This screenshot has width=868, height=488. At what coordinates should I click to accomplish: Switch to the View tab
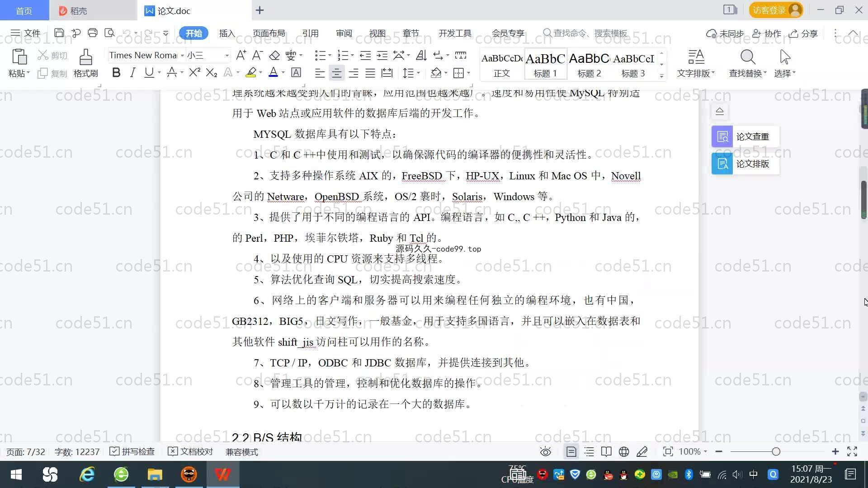377,33
